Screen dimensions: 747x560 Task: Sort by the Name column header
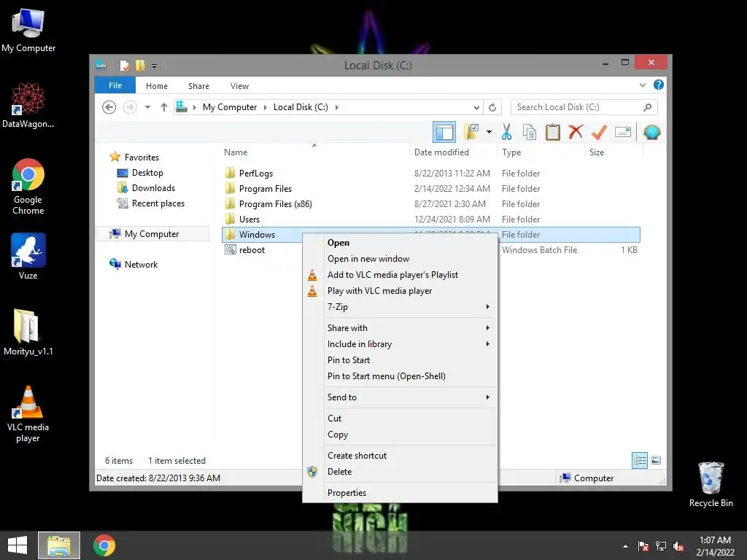(236, 152)
